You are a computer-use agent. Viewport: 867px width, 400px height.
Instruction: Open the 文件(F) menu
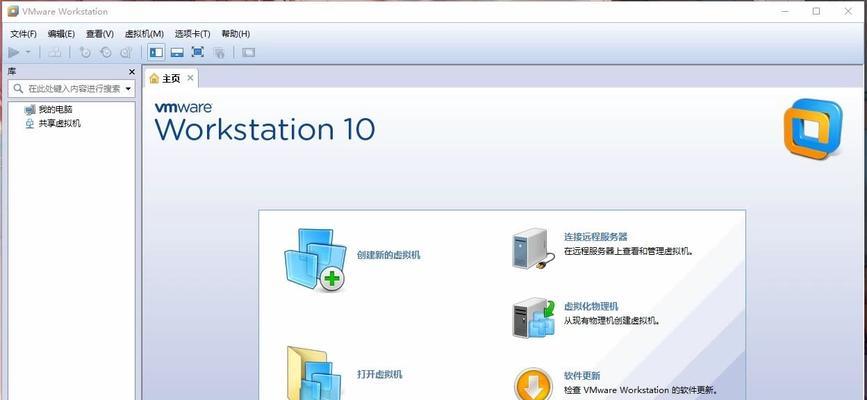pyautogui.click(x=23, y=34)
